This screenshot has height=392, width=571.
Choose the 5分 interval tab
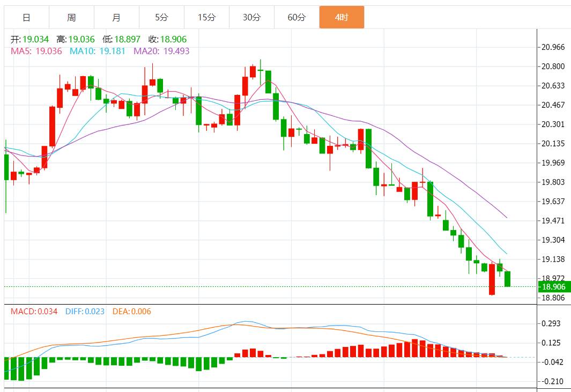click(x=162, y=17)
